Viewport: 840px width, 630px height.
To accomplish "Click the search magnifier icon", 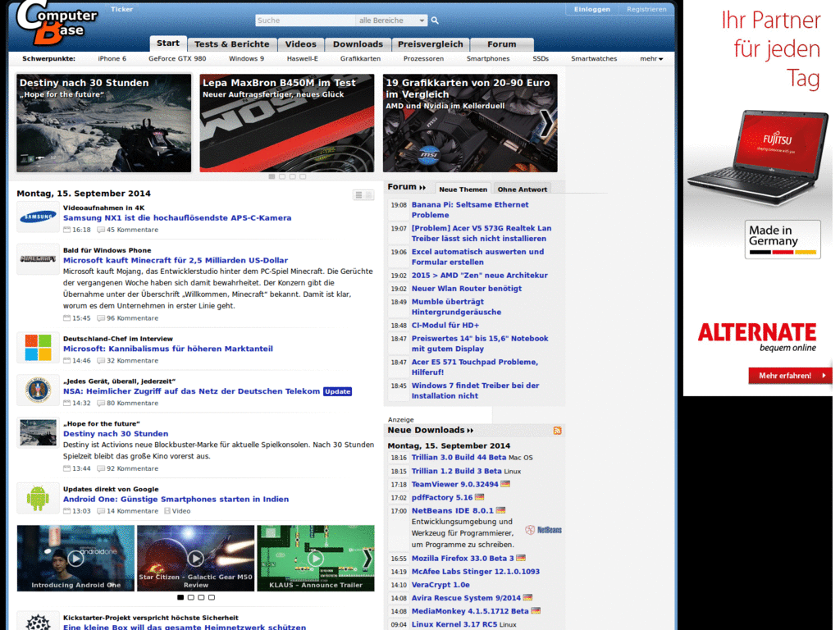I will point(435,20).
